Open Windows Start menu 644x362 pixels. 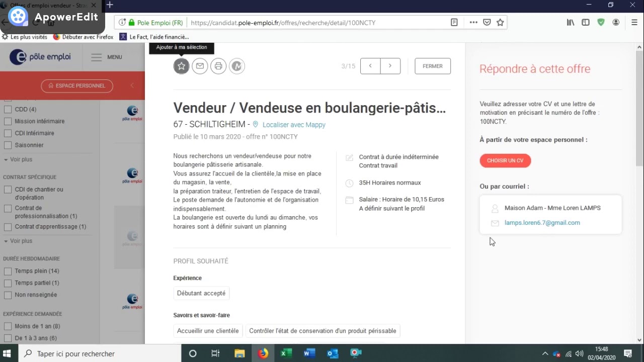pos(8,353)
